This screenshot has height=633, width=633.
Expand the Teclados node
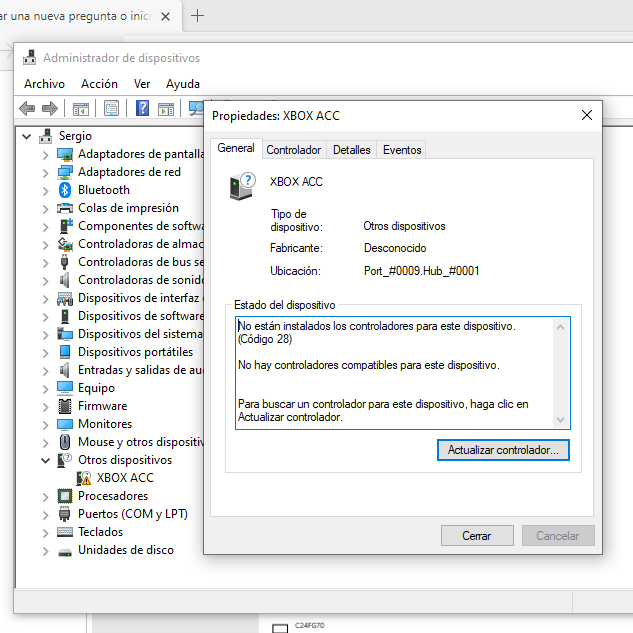pos(46,532)
